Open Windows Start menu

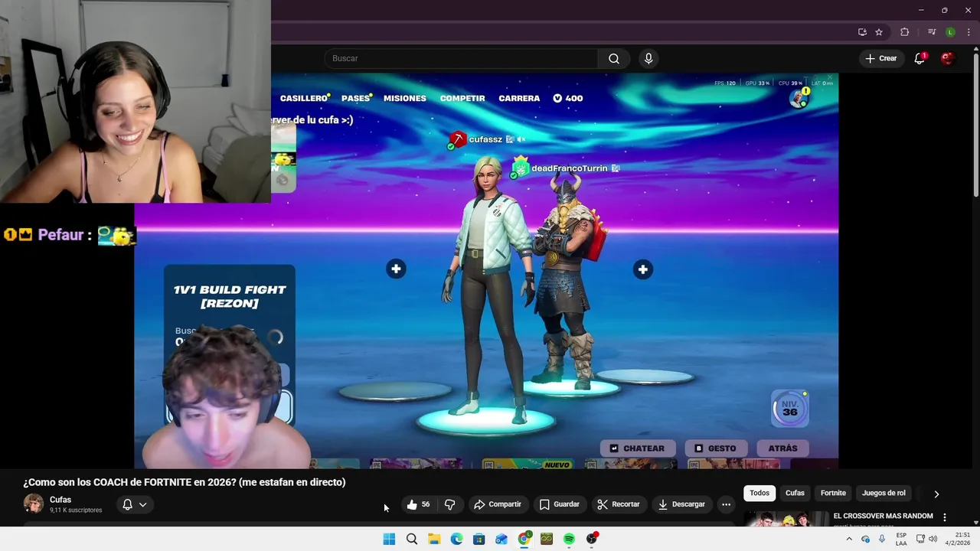point(389,540)
